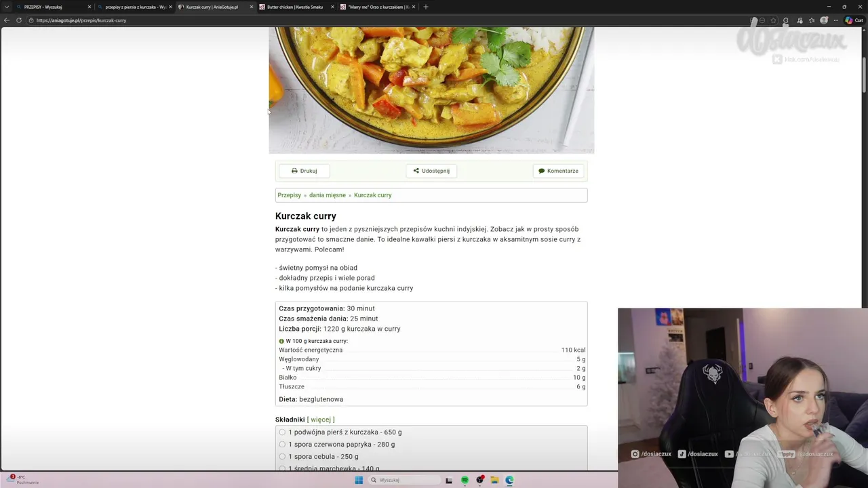Image resolution: width=868 pixels, height=488 pixels.
Task: Click the Wartość energetyczna 110 kcal row
Action: [432, 350]
